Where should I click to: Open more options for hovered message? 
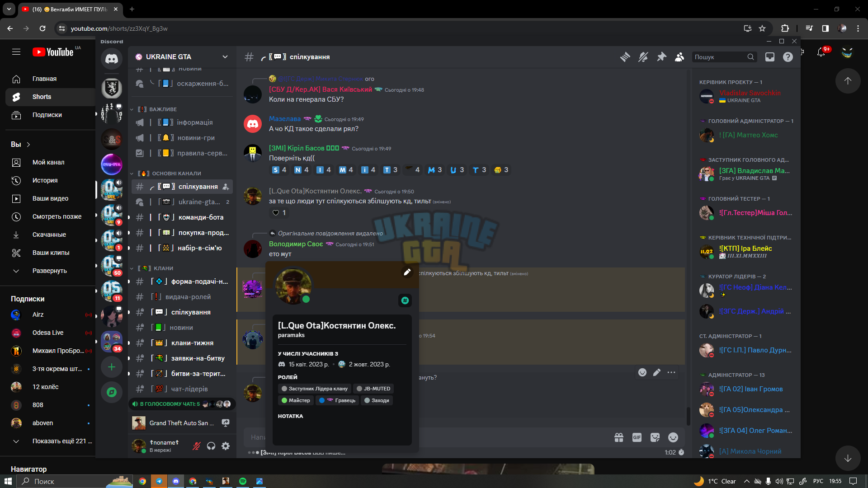click(671, 372)
